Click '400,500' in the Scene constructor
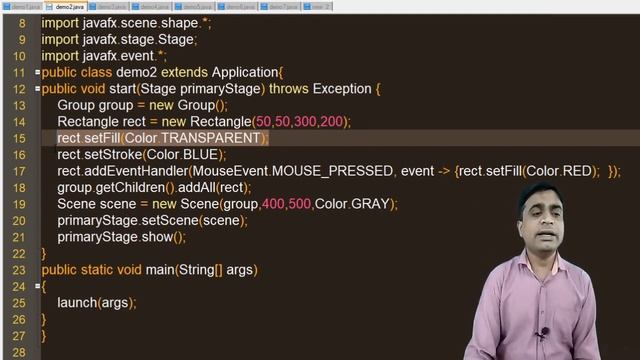Screen dimensions: 640x360 (x=286, y=204)
